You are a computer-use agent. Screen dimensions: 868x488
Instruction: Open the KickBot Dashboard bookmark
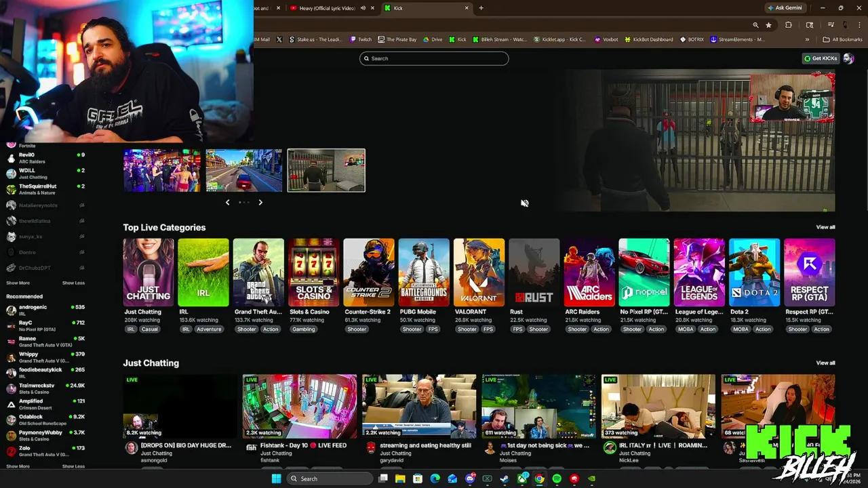(649, 39)
